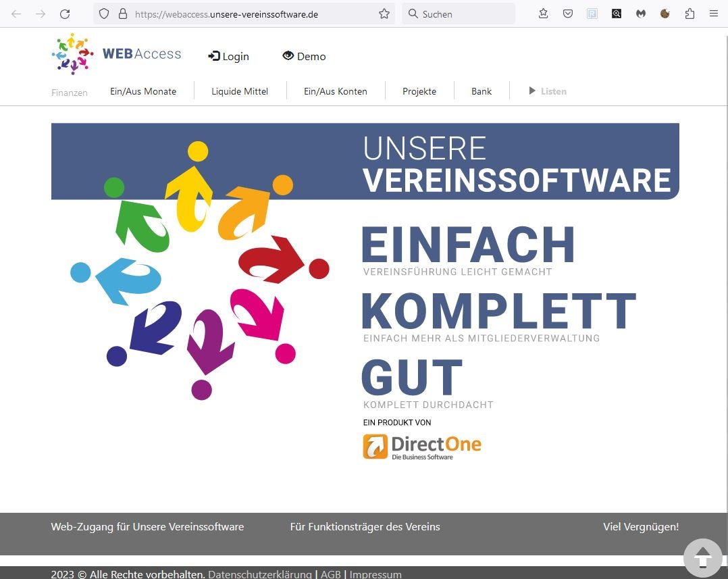Click the 'Für Funktionsträger des Vereins' text
Screen dimensions: 728x579
[365, 526]
